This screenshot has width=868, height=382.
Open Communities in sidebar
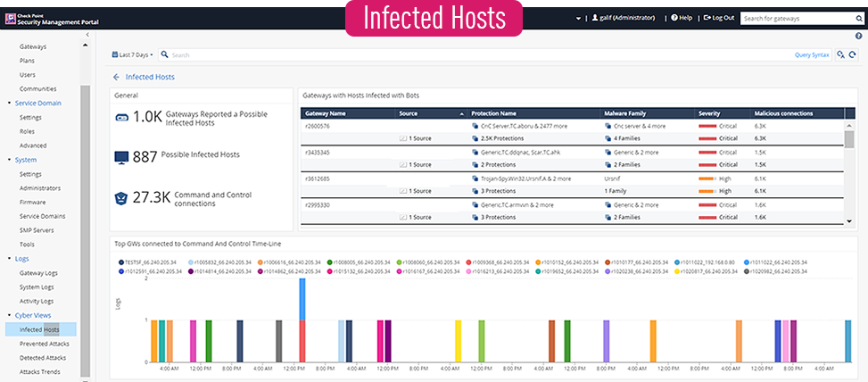37,88
